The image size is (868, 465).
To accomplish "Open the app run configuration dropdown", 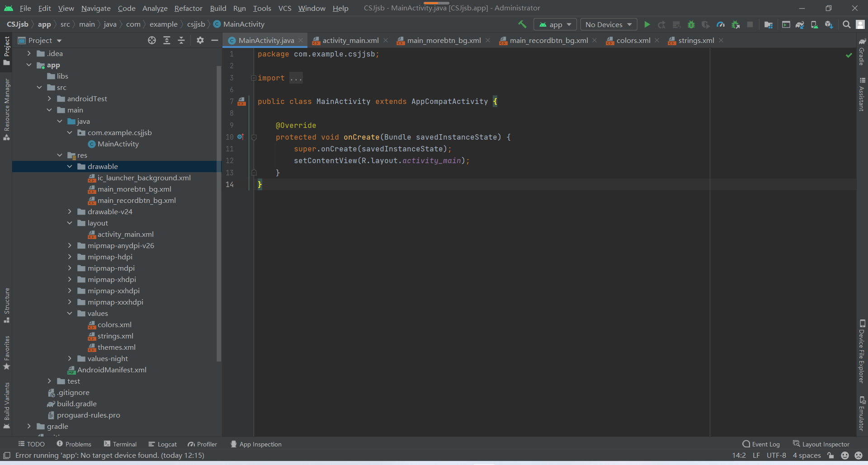I will coord(555,24).
